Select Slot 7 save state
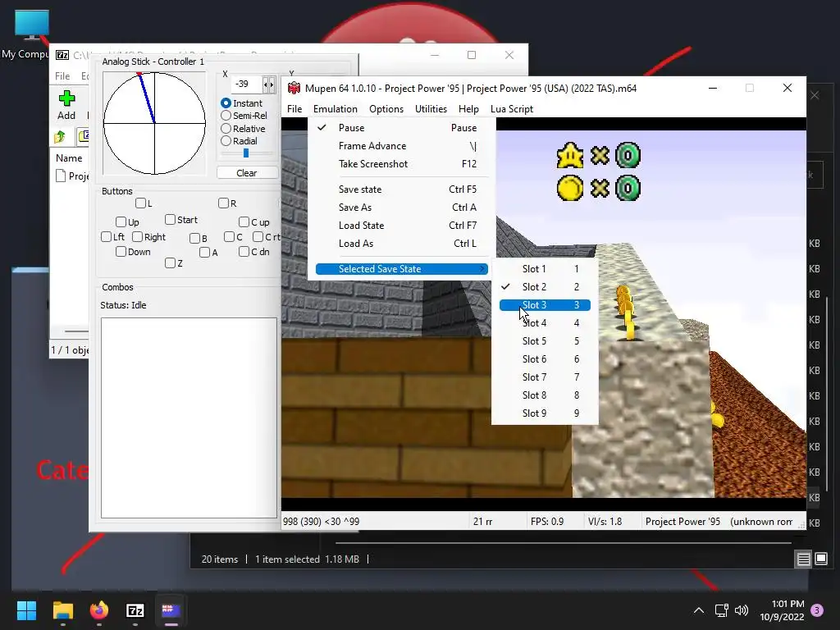The image size is (840, 630). tap(545, 377)
